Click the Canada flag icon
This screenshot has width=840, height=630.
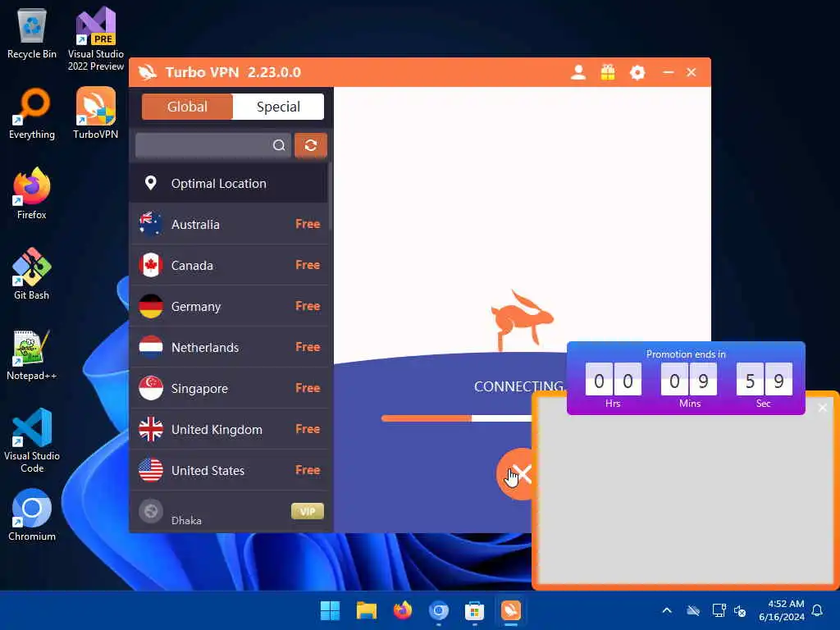pos(151,265)
